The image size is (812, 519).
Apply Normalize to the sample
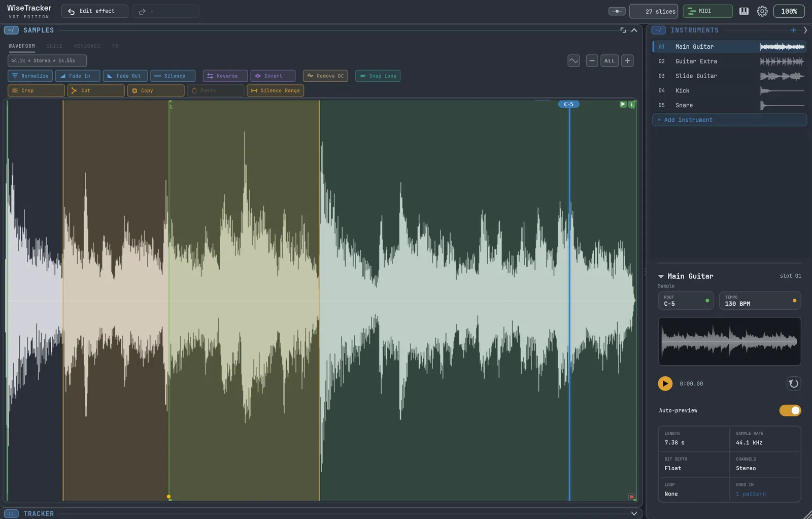point(30,76)
